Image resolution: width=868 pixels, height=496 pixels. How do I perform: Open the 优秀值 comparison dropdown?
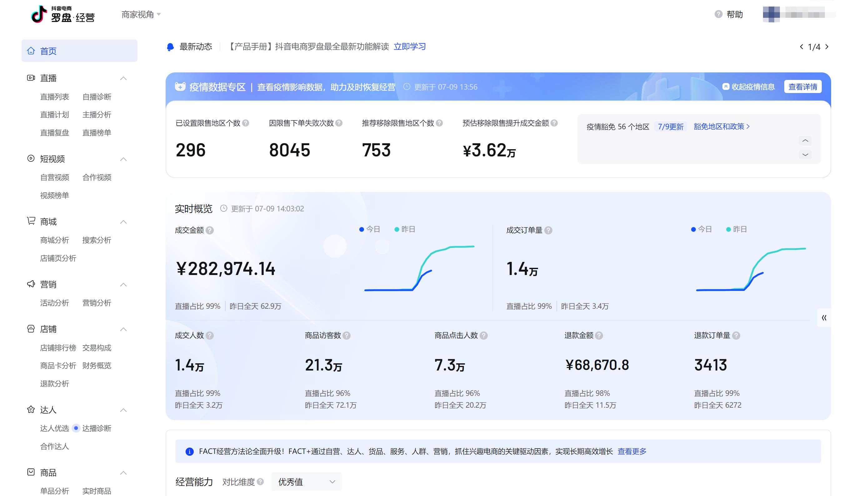306,482
